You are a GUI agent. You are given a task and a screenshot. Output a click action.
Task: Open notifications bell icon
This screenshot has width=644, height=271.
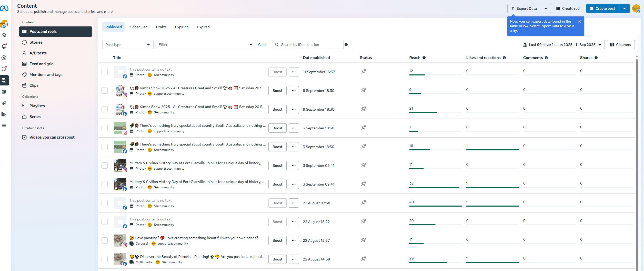(4, 46)
